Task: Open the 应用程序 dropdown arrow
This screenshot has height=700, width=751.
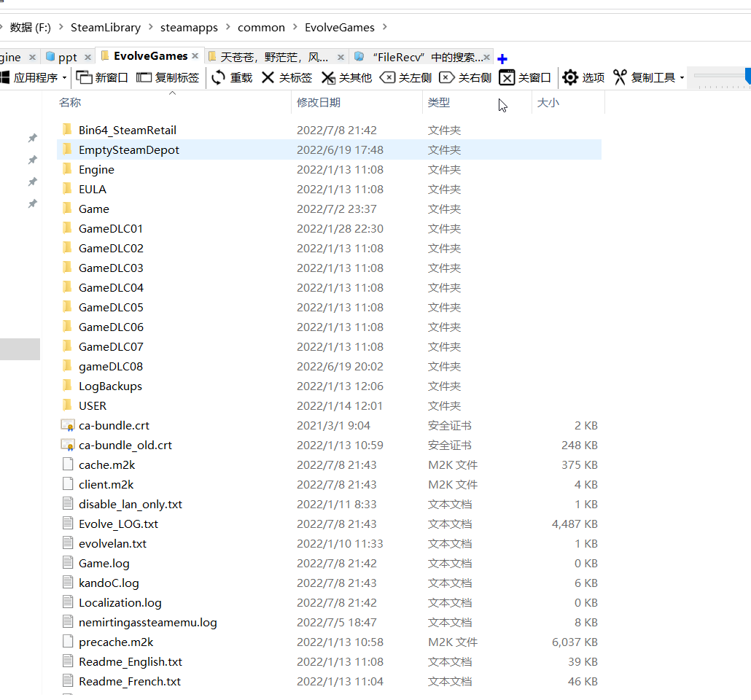Action: (x=64, y=78)
